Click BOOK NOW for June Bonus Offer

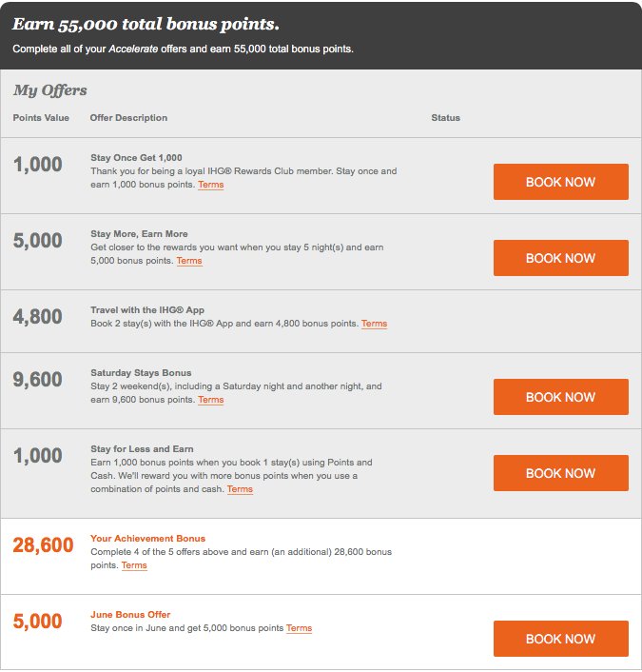[560, 639]
